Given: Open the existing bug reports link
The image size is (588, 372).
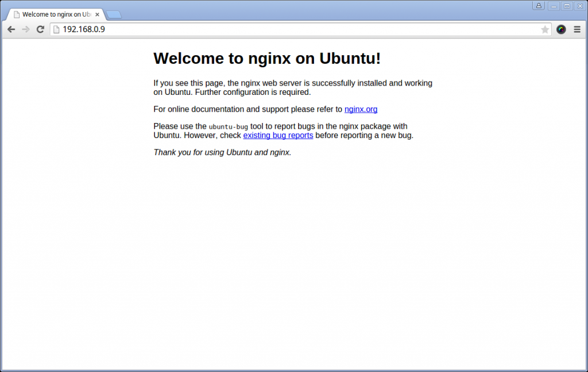Looking at the screenshot, I should [x=278, y=135].
